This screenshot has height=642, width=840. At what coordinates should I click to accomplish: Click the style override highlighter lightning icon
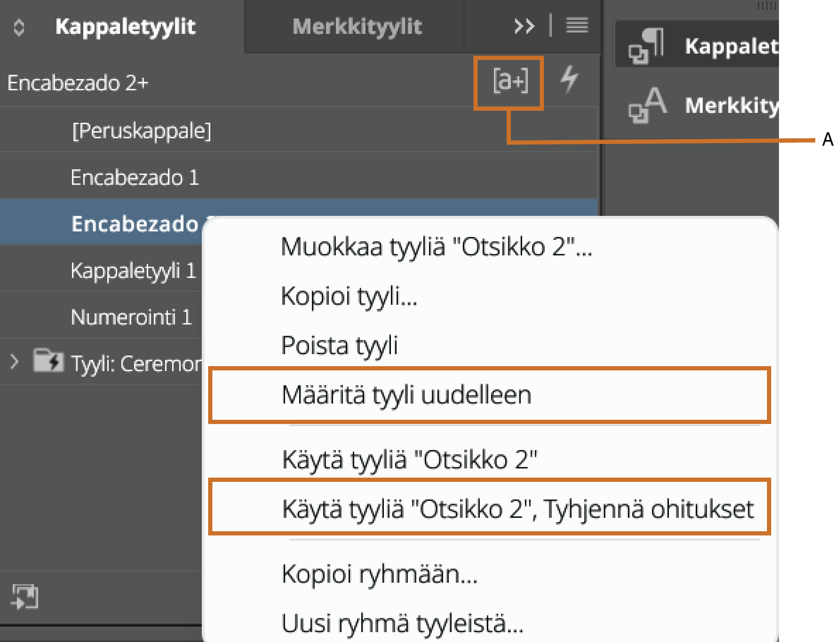pyautogui.click(x=570, y=79)
